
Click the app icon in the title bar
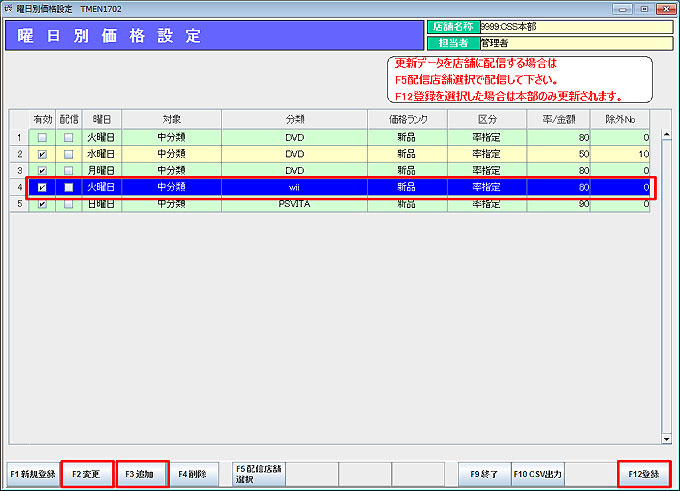(x=9, y=8)
